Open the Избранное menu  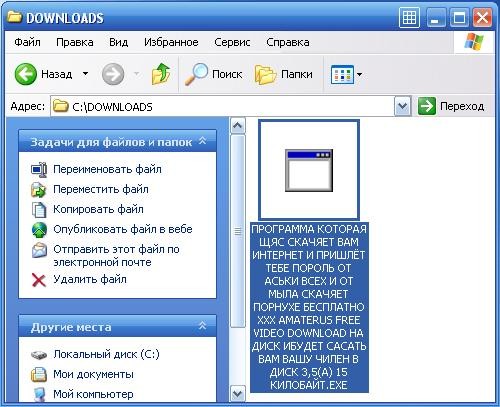click(x=171, y=42)
